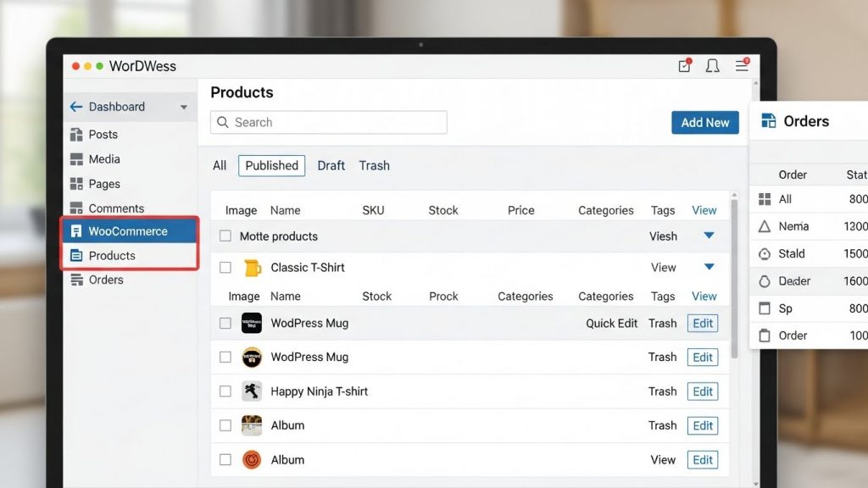Viewport: 868px width, 488px height.
Task: Select the Deder icon in Orders panel
Action: [x=765, y=281]
